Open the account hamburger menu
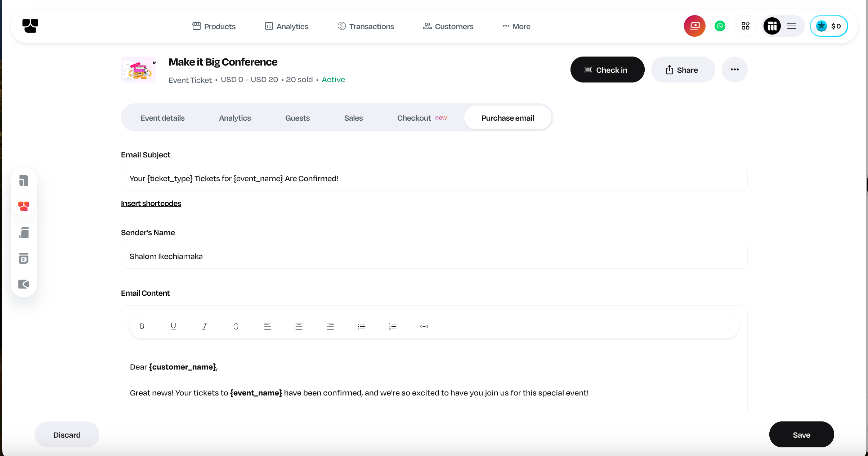The height and width of the screenshot is (456, 868). (792, 26)
